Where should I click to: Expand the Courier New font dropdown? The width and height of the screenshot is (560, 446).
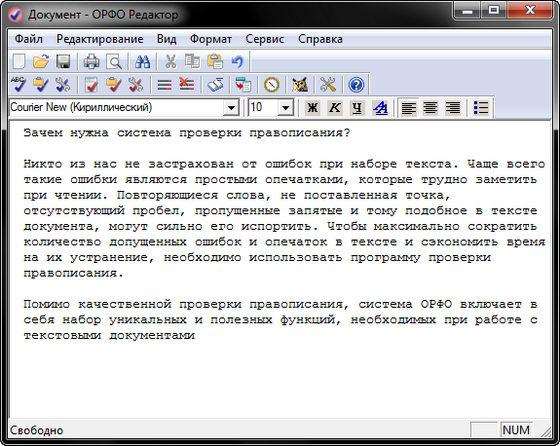231,107
